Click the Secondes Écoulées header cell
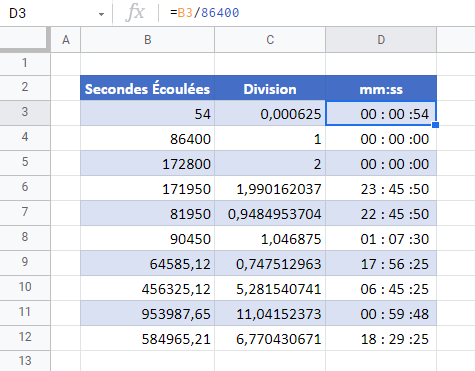475x371 pixels. click(x=147, y=88)
